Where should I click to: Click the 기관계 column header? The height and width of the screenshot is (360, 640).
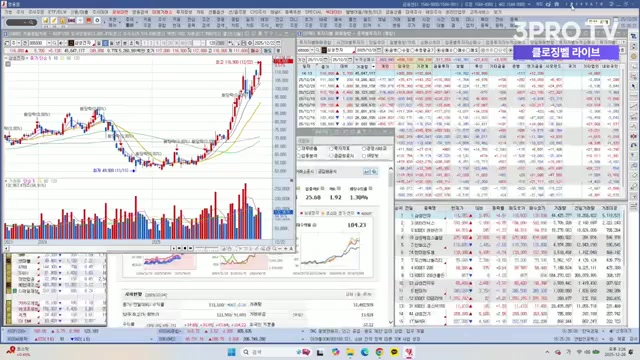(422, 67)
